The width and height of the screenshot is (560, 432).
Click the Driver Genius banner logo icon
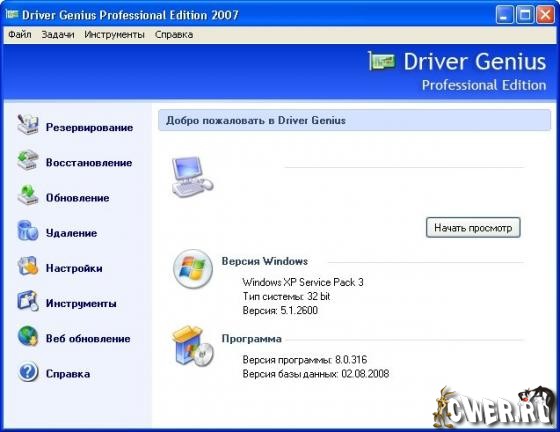382,61
